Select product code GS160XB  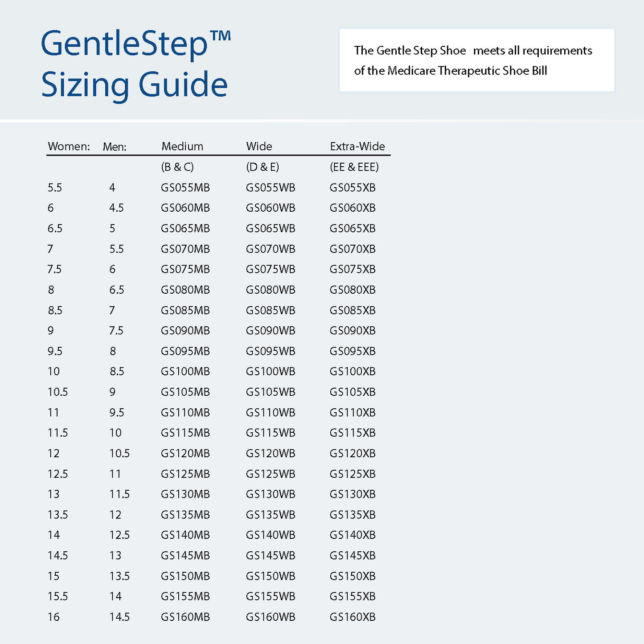point(353,617)
